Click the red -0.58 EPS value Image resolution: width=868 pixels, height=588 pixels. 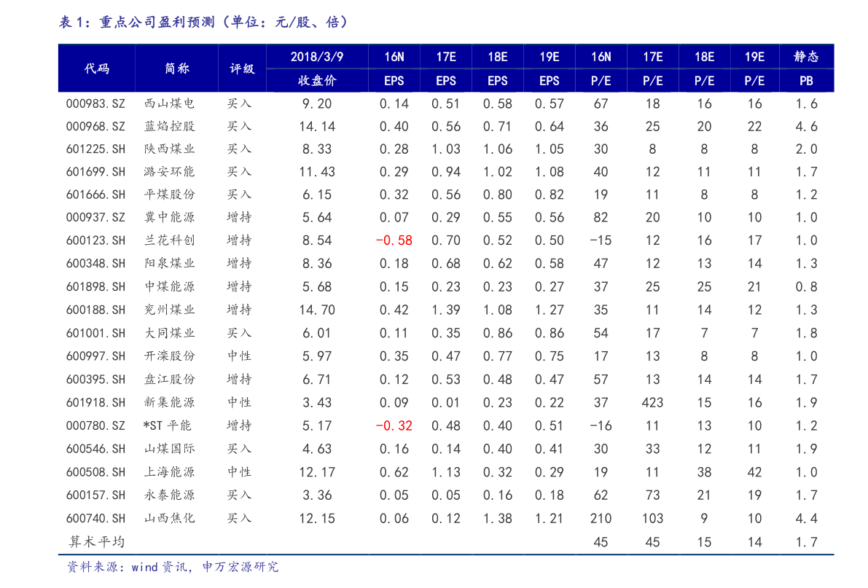point(394,240)
